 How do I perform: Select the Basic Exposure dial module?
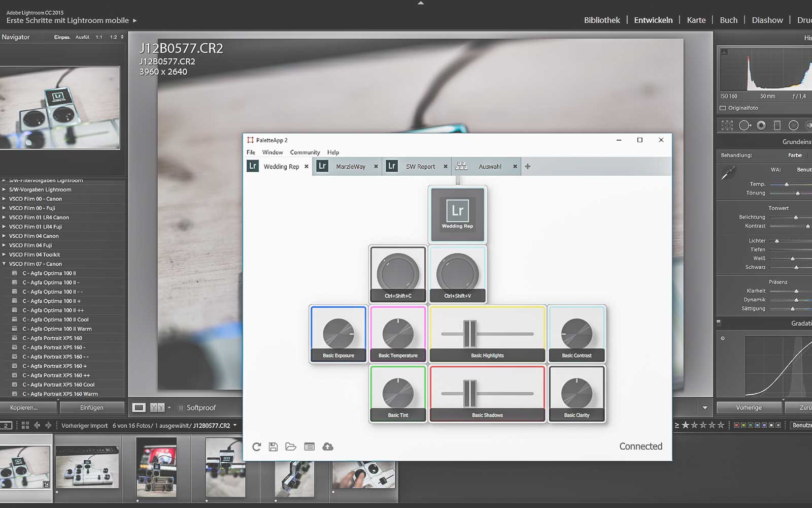(338, 334)
